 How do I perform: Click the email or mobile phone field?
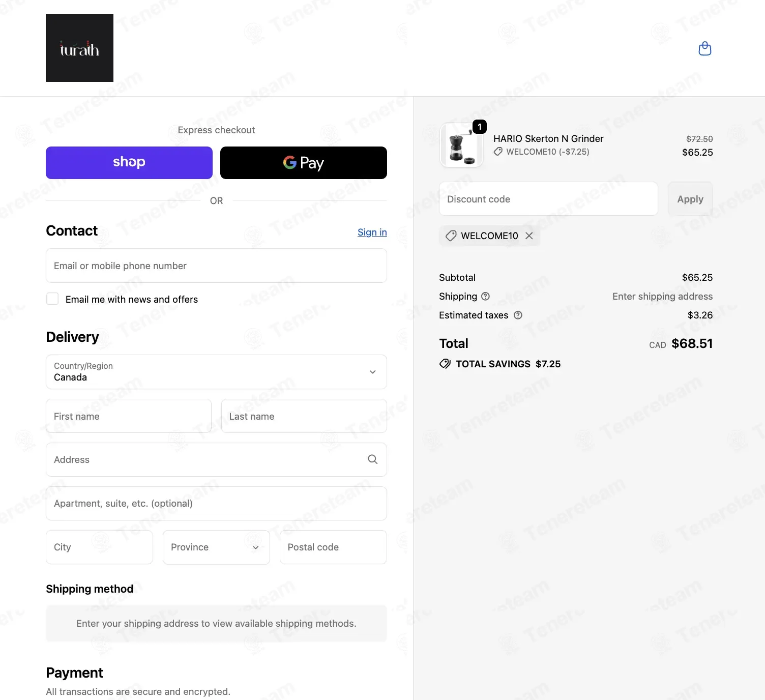216,266
